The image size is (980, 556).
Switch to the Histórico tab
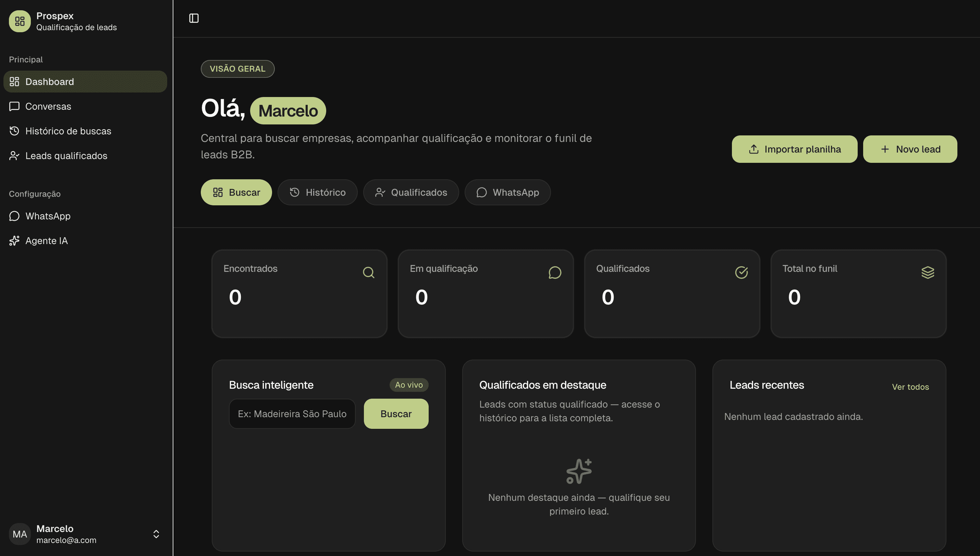318,192
